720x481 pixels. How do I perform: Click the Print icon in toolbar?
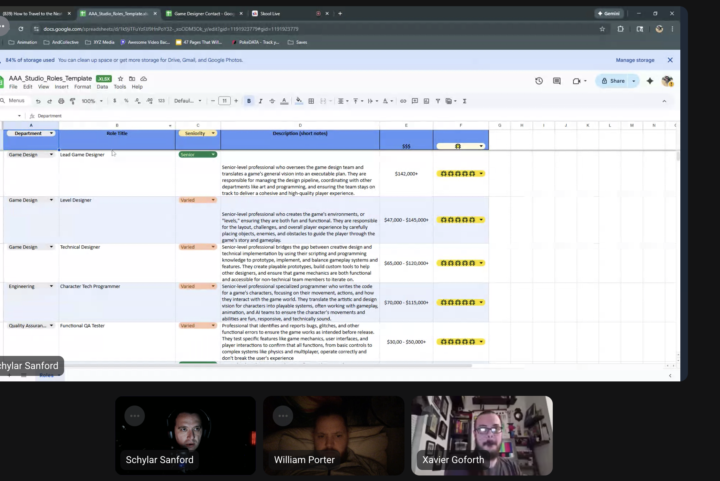tap(62, 101)
